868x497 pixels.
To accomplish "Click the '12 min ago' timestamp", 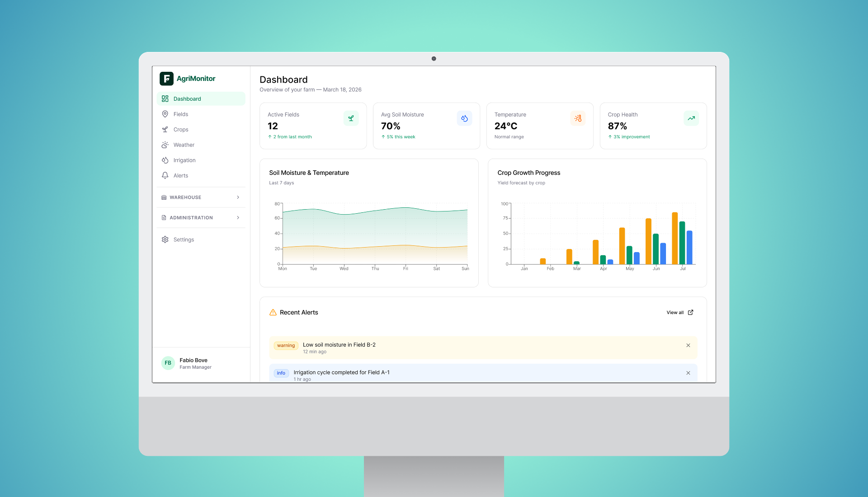I will (x=315, y=352).
